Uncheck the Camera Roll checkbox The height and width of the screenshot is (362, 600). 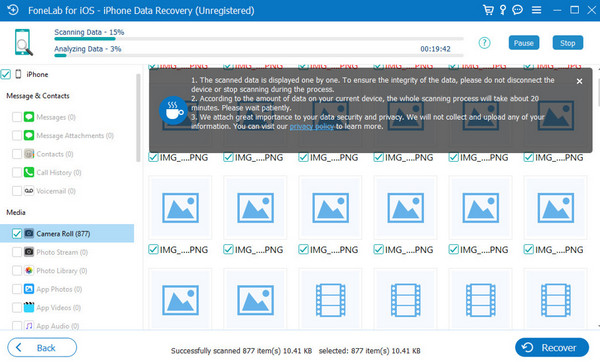click(x=17, y=233)
